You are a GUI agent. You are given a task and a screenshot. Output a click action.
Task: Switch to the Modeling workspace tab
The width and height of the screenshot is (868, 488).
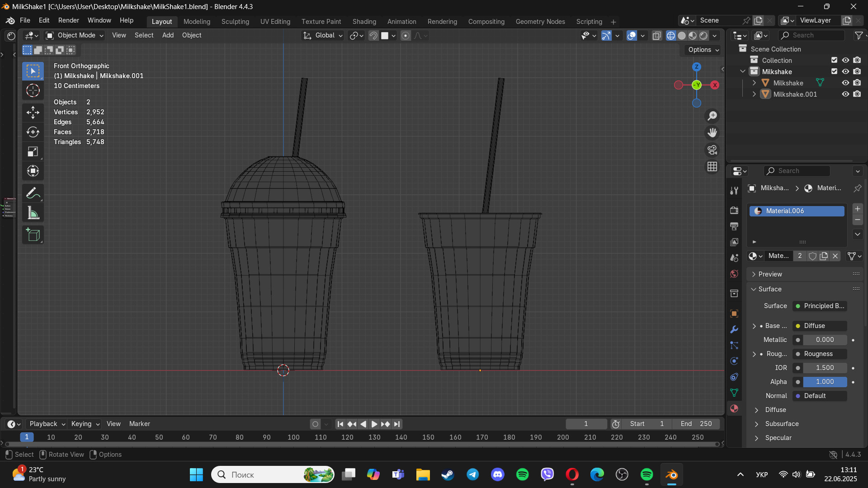coord(197,22)
